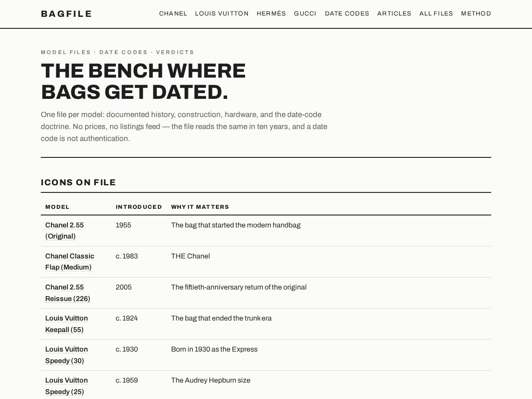The width and height of the screenshot is (532, 399).
Task: Open the Gucci nav link
Action: [x=305, y=14]
